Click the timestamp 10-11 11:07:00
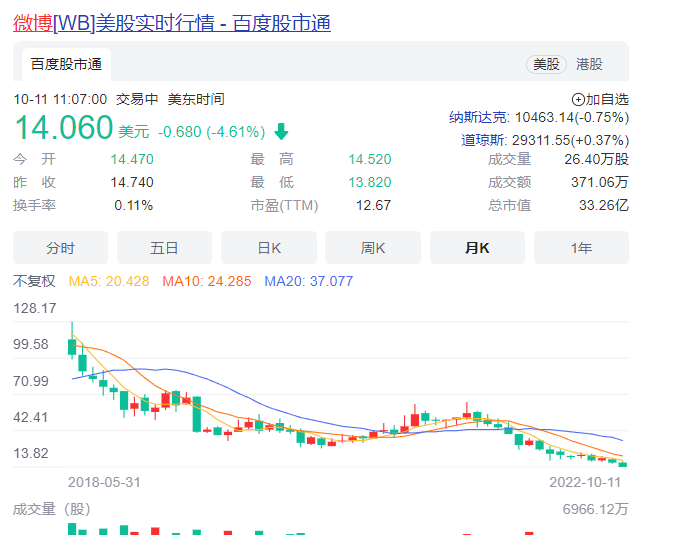The width and height of the screenshot is (694, 535). pyautogui.click(x=60, y=99)
